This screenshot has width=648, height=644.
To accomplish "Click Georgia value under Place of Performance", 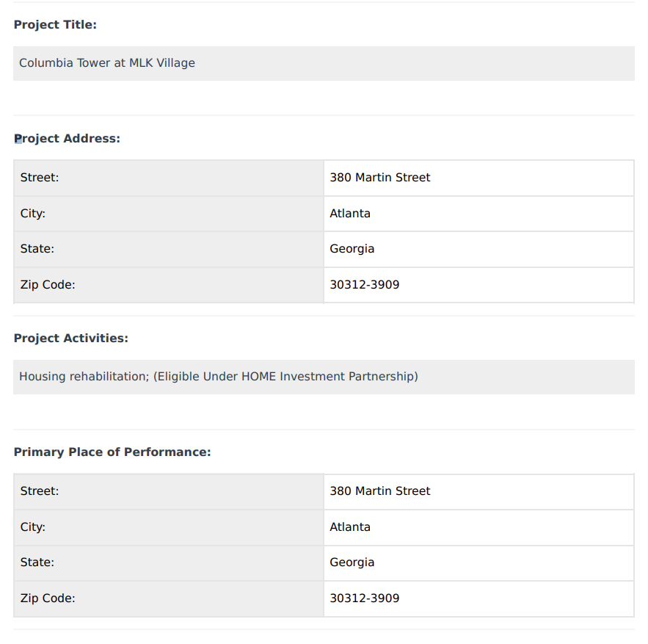I will pyautogui.click(x=352, y=562).
